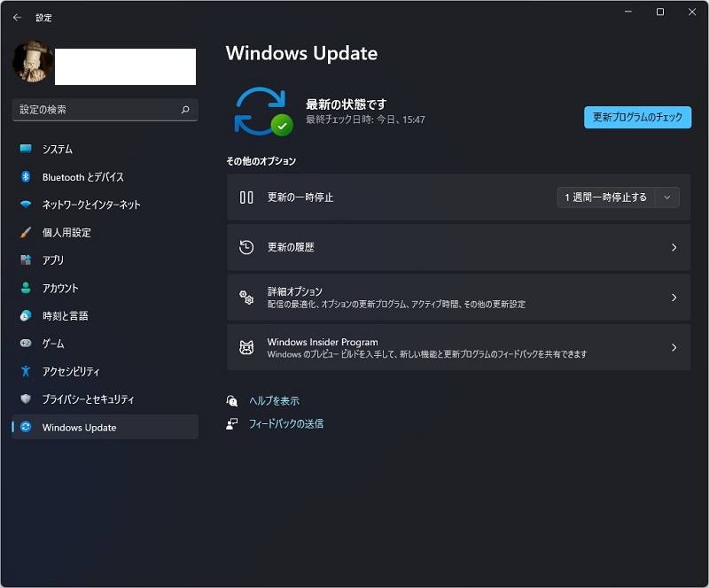Click the help headset icon
Image resolution: width=709 pixels, height=588 pixels.
(x=232, y=400)
